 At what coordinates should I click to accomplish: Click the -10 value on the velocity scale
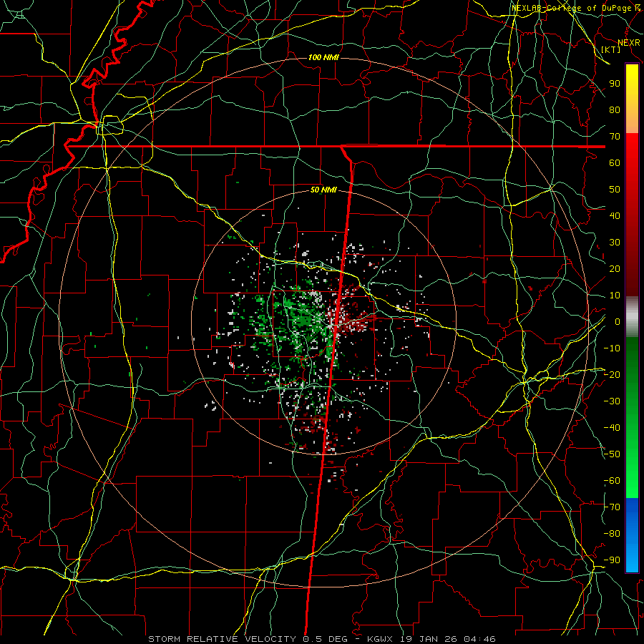click(x=612, y=348)
